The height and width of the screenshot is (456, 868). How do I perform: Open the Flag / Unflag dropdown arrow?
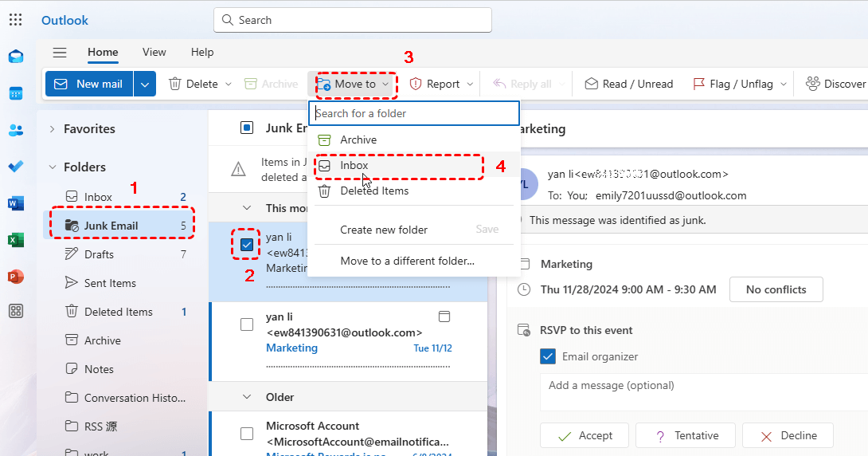coord(784,85)
